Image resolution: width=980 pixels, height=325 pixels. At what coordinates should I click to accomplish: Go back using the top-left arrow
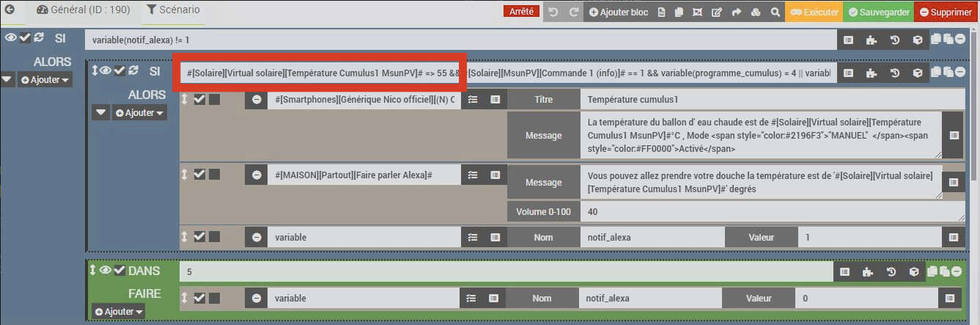coord(10,10)
